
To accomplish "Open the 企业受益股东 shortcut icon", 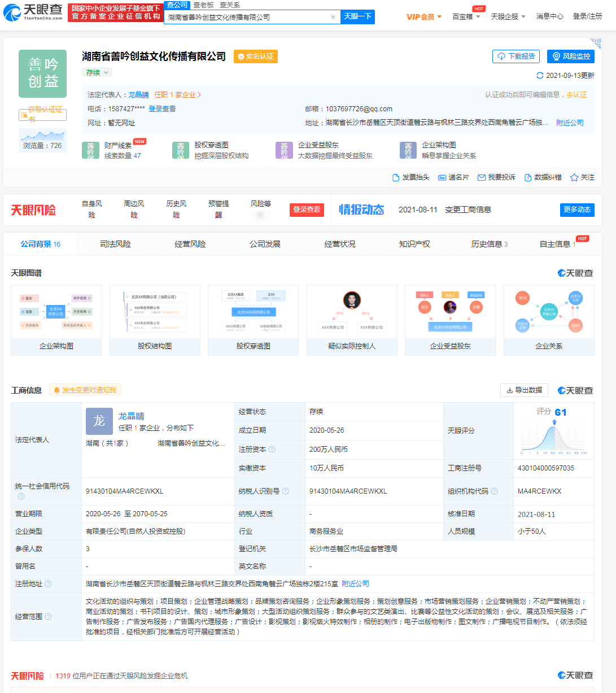I will [x=284, y=150].
